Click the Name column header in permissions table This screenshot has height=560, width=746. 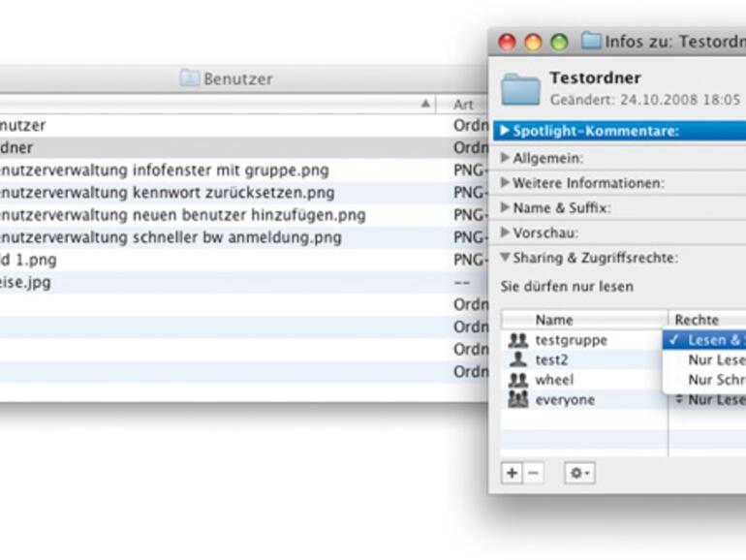pyautogui.click(x=585, y=320)
